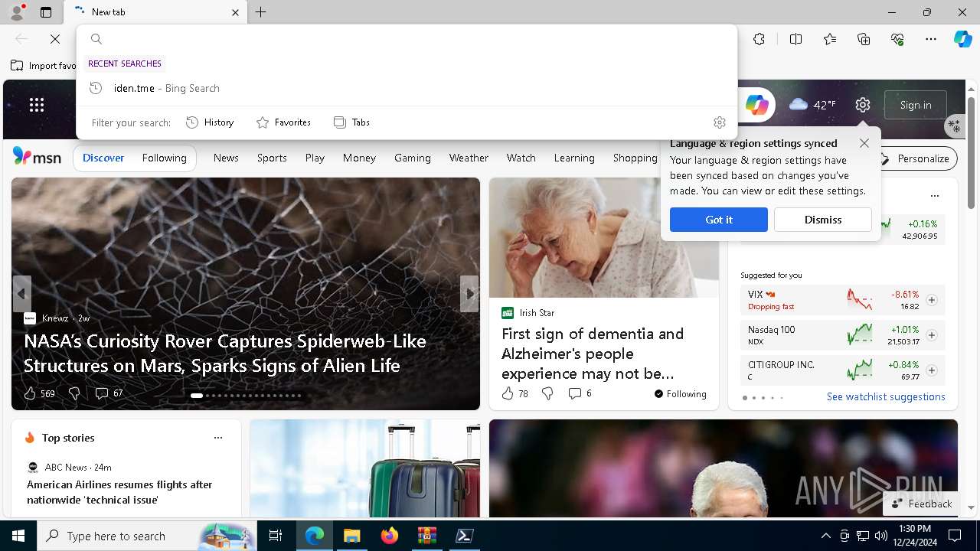Select the Discover tab

point(103,158)
